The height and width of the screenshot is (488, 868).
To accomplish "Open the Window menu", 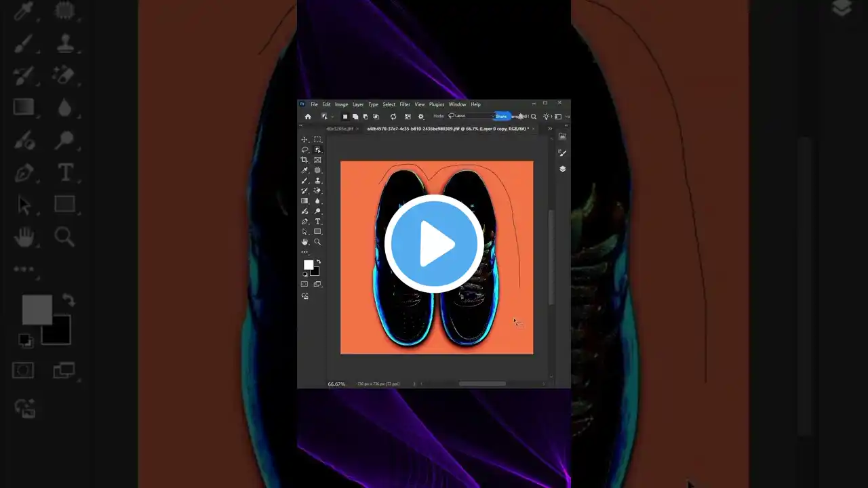I will (458, 104).
